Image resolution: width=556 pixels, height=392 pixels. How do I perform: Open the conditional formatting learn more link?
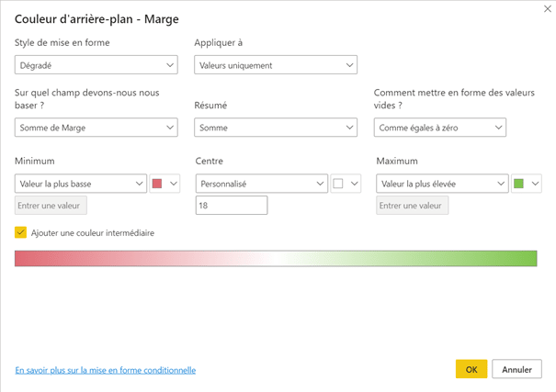106,370
